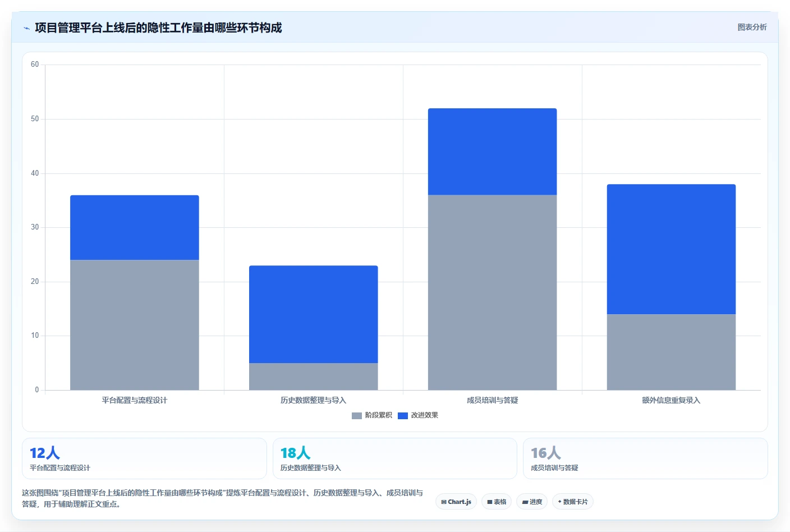The image size is (790, 532).
Task: Click the y-axis value 30
Action: 35,227
